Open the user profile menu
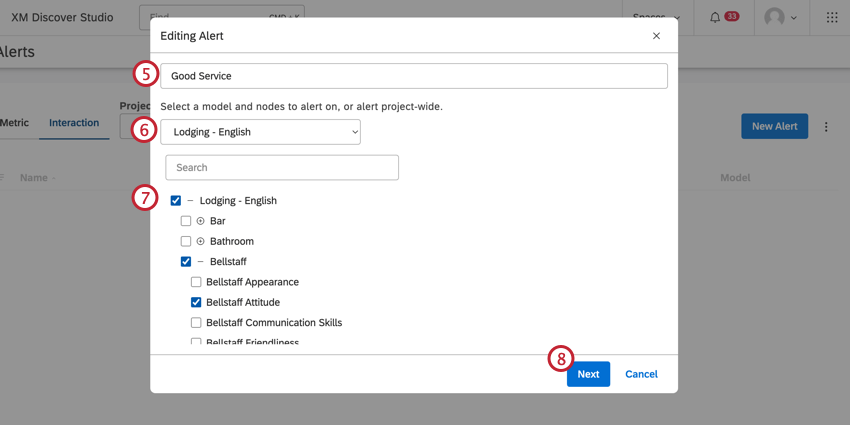Image resolution: width=850 pixels, height=425 pixels. point(779,18)
